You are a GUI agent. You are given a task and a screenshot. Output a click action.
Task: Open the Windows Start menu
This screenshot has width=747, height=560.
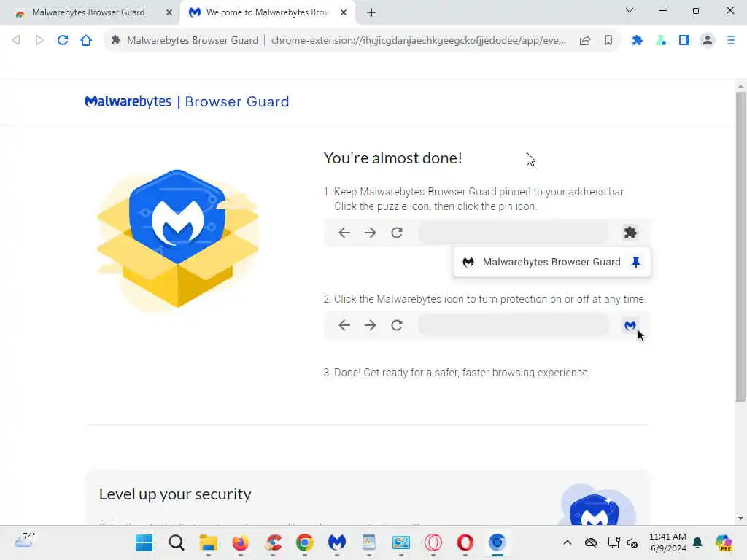coord(144,542)
